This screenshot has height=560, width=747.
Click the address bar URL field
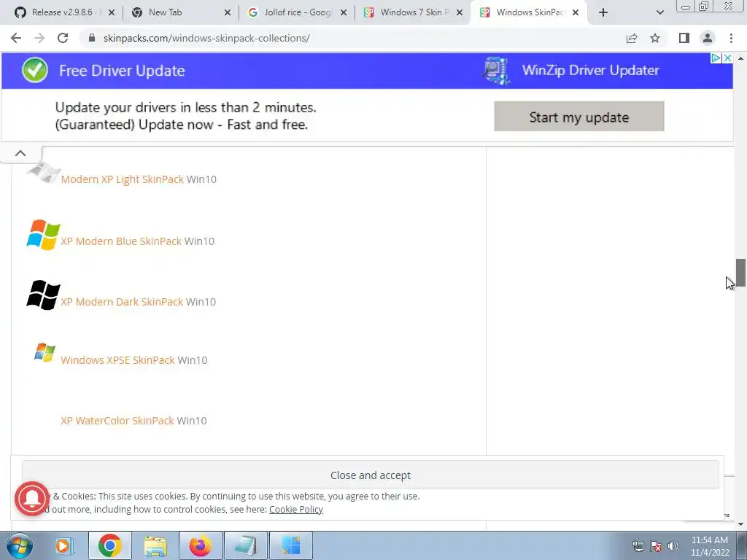point(352,38)
